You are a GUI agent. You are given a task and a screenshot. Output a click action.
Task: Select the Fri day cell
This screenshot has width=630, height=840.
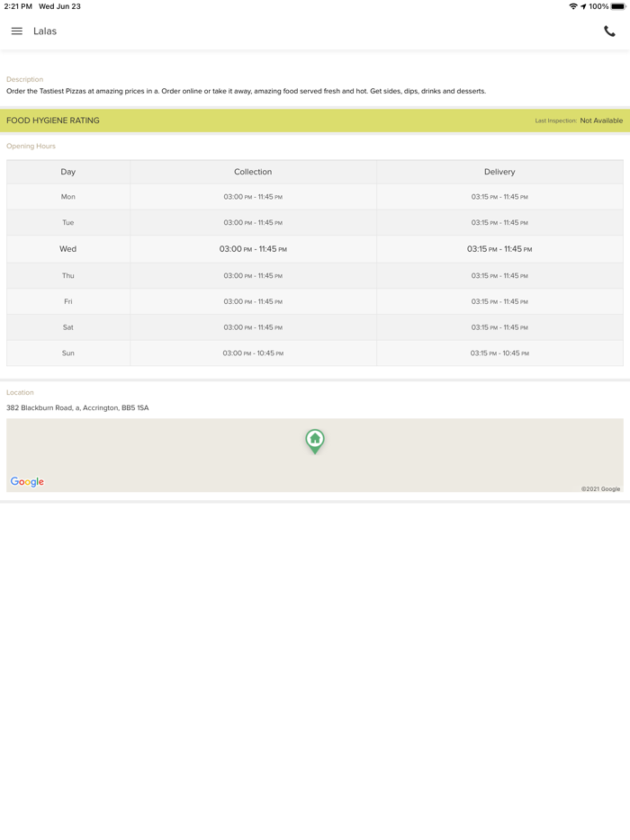point(68,301)
